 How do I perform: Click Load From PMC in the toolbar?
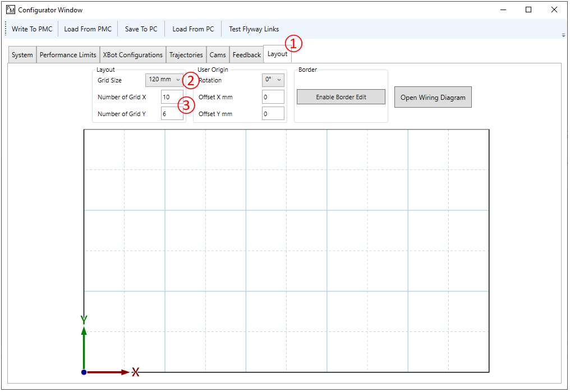[x=88, y=29]
